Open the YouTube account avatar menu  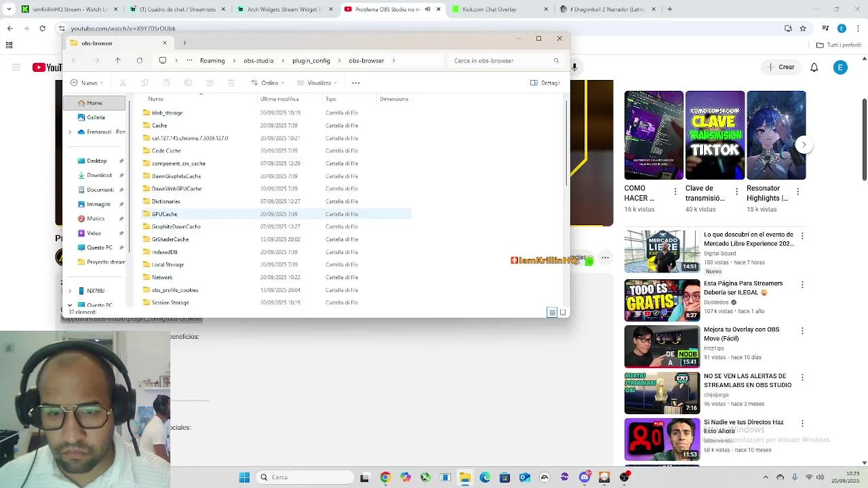(x=840, y=67)
